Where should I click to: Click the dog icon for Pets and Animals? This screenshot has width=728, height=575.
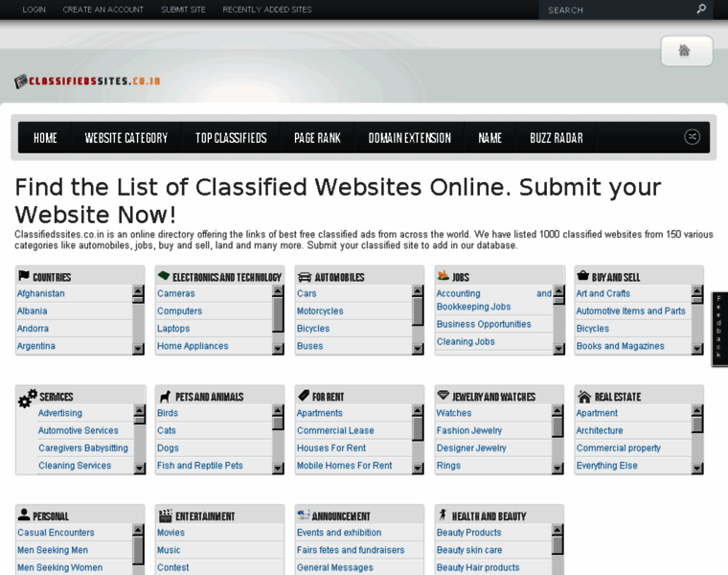[x=165, y=396]
